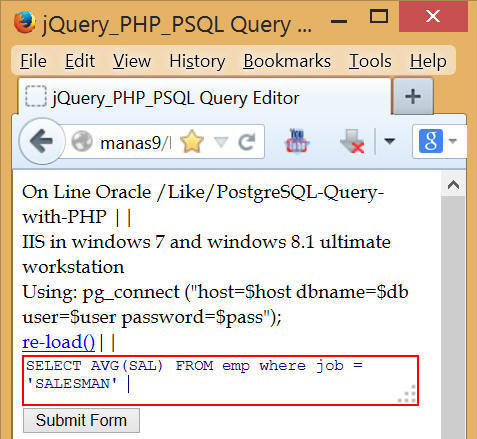Click the Submit Form button
This screenshot has height=439, width=477.
[x=81, y=420]
